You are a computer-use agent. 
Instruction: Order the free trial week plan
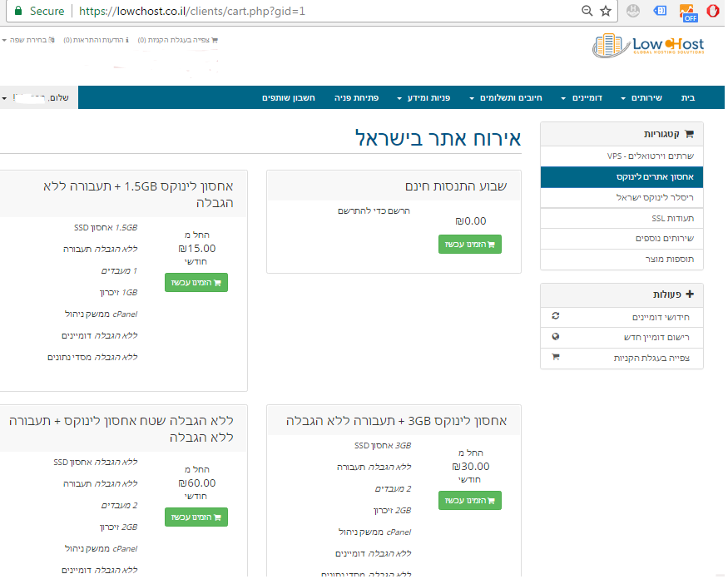click(x=469, y=245)
